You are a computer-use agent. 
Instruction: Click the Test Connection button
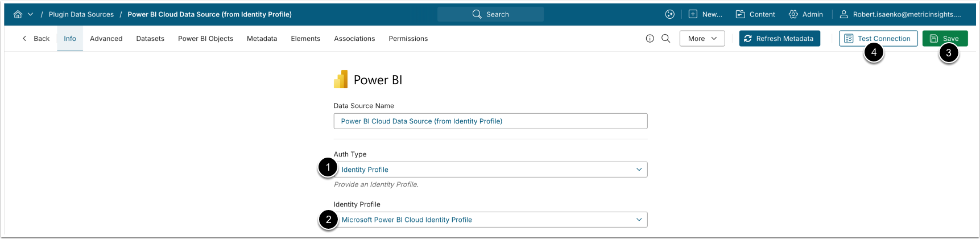[x=878, y=39]
